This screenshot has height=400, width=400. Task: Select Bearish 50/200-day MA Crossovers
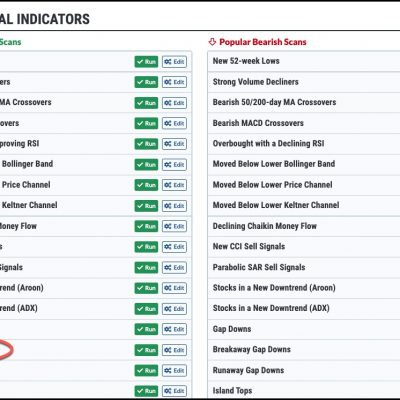(274, 102)
